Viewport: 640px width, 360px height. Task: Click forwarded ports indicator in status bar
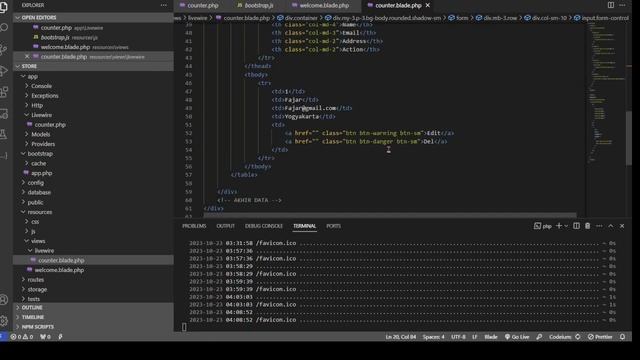point(45,337)
